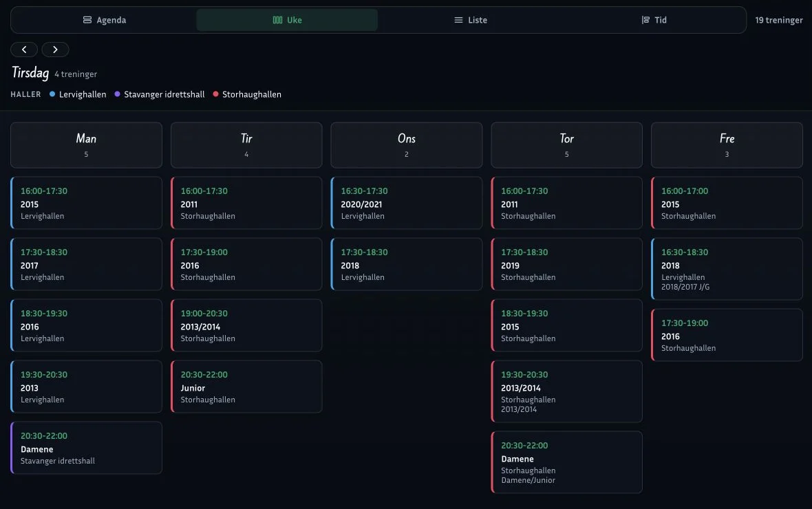Click the '19 treninger' total count

click(x=778, y=20)
